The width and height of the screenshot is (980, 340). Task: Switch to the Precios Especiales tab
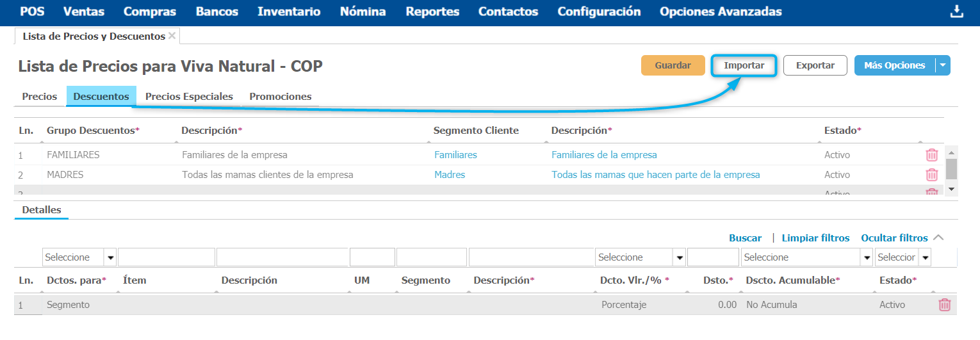[x=189, y=97]
